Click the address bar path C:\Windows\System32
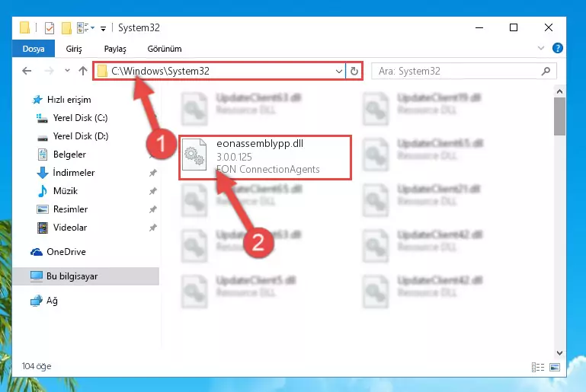Image resolution: width=586 pixels, height=392 pixels. point(160,71)
